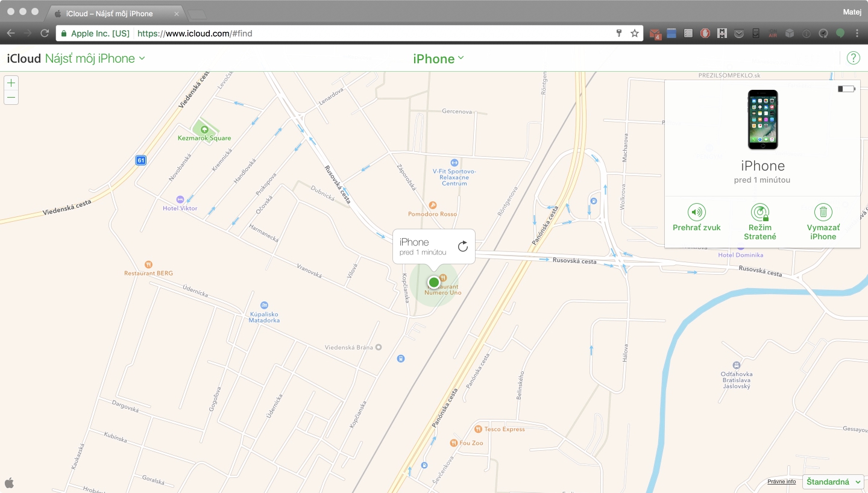Select the Pomodoro Rosso restaurant marker
Viewport: 868px width, 493px height.
(x=432, y=205)
